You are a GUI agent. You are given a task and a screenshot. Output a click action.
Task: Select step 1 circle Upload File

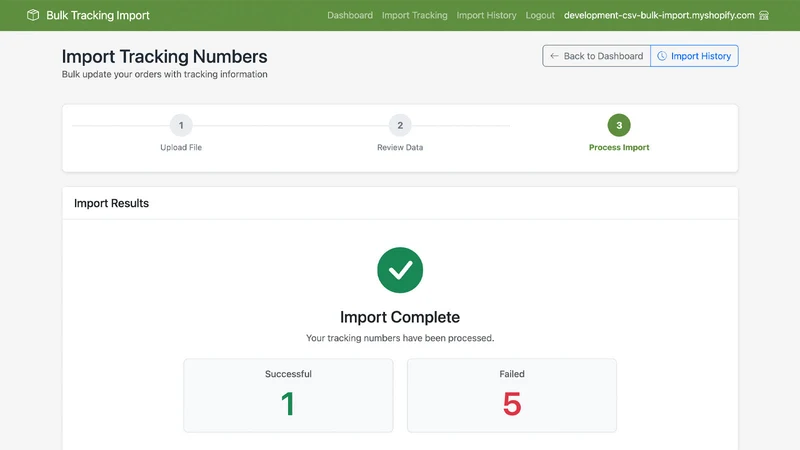(x=181, y=125)
